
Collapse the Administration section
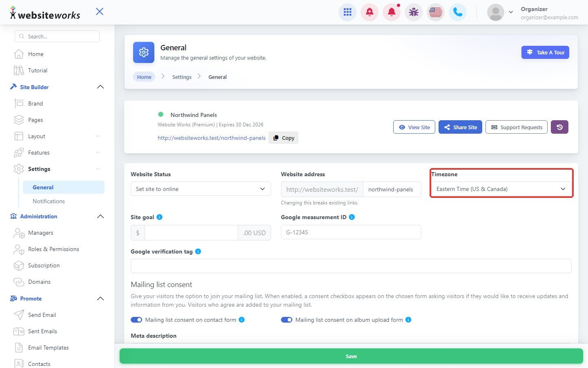[x=100, y=216]
